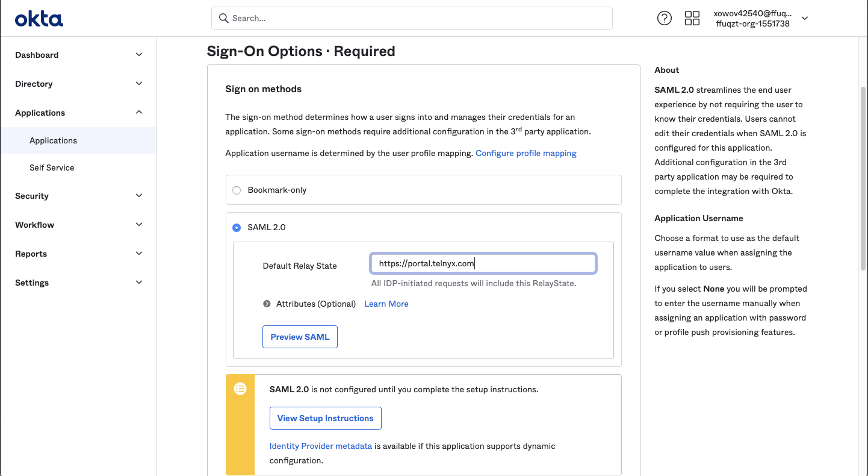Select the Bookmark-only radio button
Viewport: 868px width, 476px height.
[237, 190]
